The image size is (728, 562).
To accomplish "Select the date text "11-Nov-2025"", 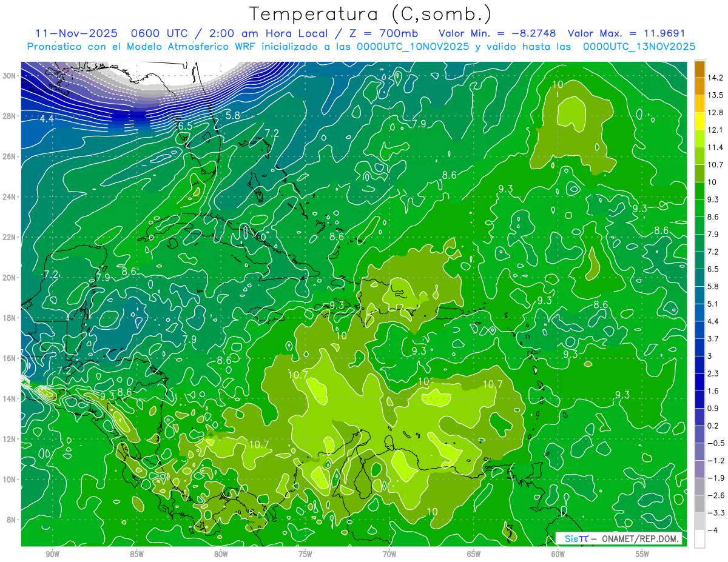I will (x=75, y=33).
